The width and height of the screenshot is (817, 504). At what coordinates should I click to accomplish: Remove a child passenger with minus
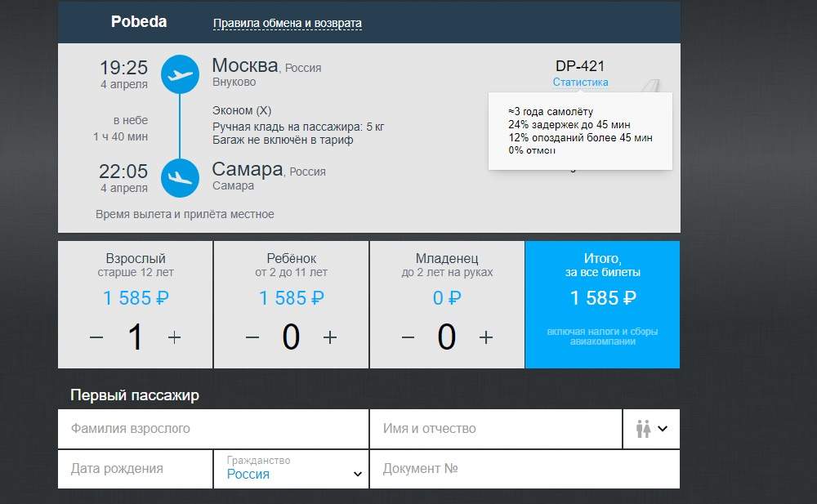[x=252, y=337]
